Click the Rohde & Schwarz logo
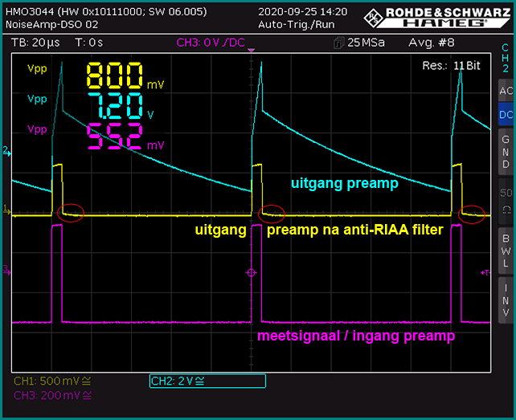The image size is (516, 420). pos(438,18)
